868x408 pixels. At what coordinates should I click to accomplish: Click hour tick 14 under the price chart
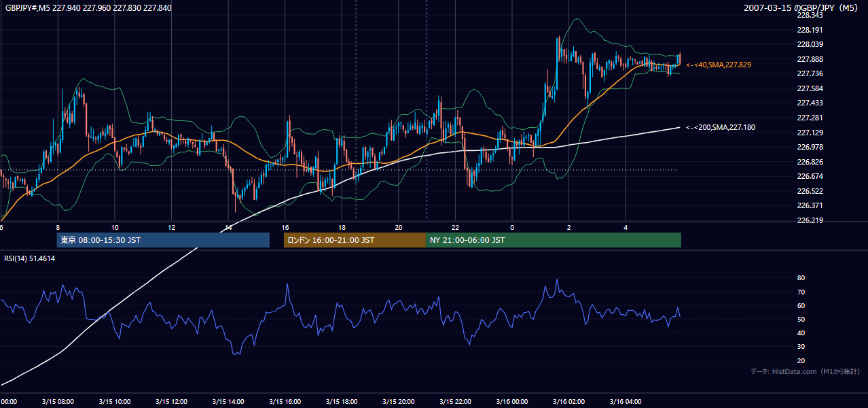point(228,227)
